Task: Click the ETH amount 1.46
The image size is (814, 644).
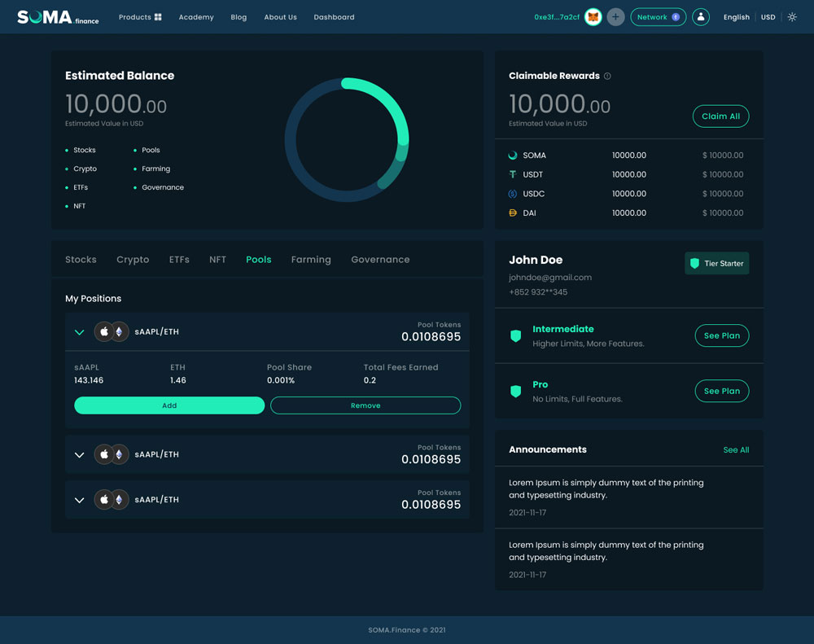Action: [178, 381]
